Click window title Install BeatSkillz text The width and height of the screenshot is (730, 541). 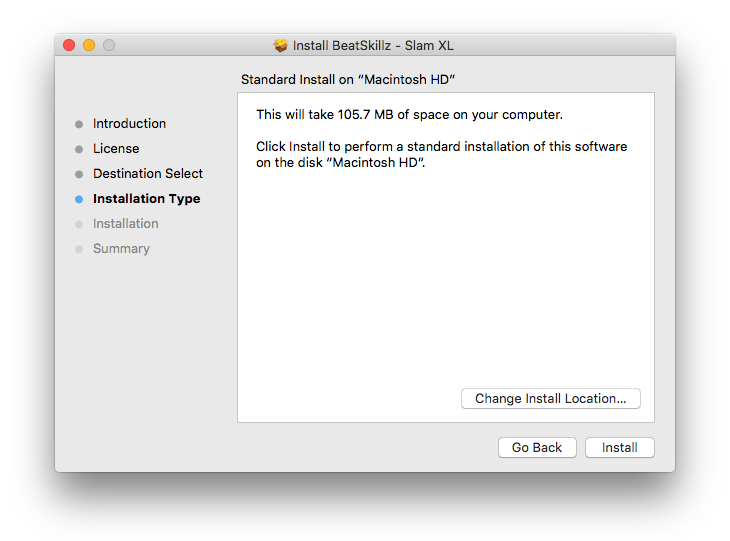[373, 45]
